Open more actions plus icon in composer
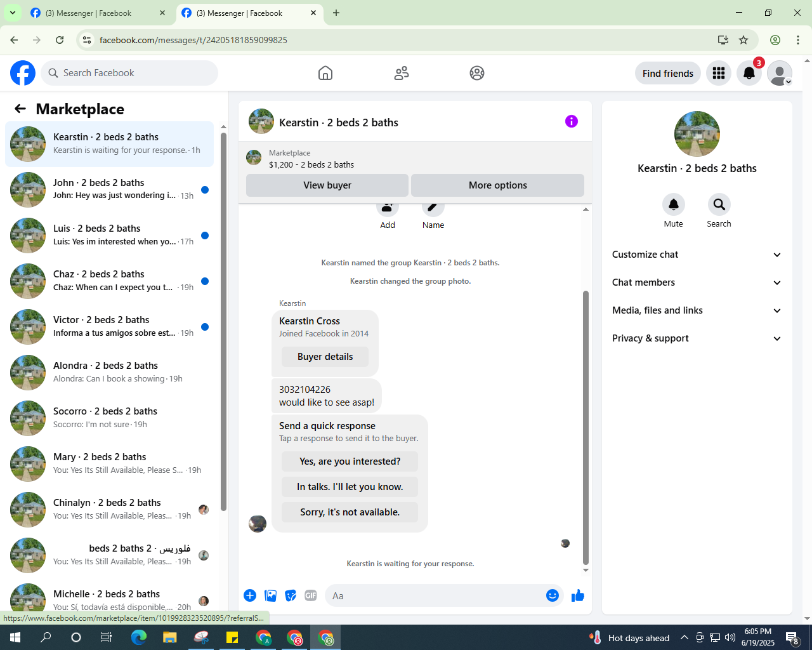Image resolution: width=812 pixels, height=650 pixels. point(250,595)
